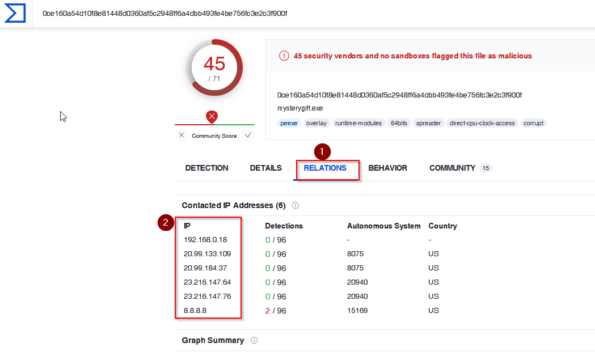Click the spreader tag
The width and height of the screenshot is (595, 364).
(428, 123)
